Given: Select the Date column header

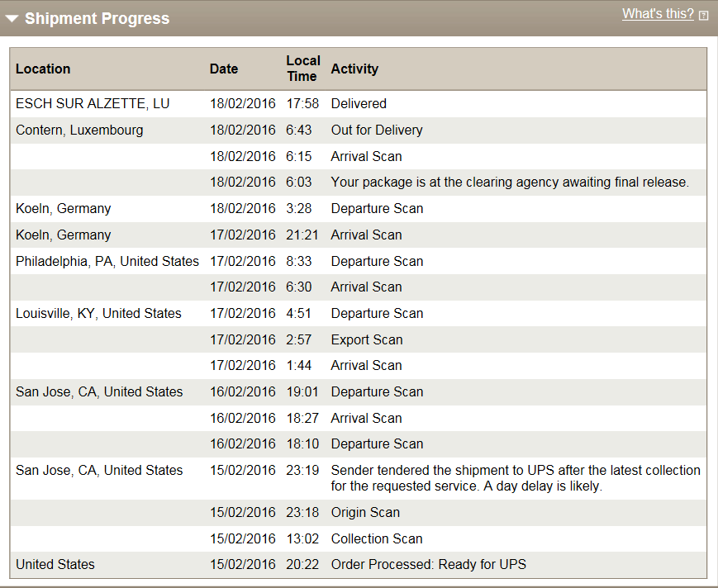Looking at the screenshot, I should (x=224, y=69).
